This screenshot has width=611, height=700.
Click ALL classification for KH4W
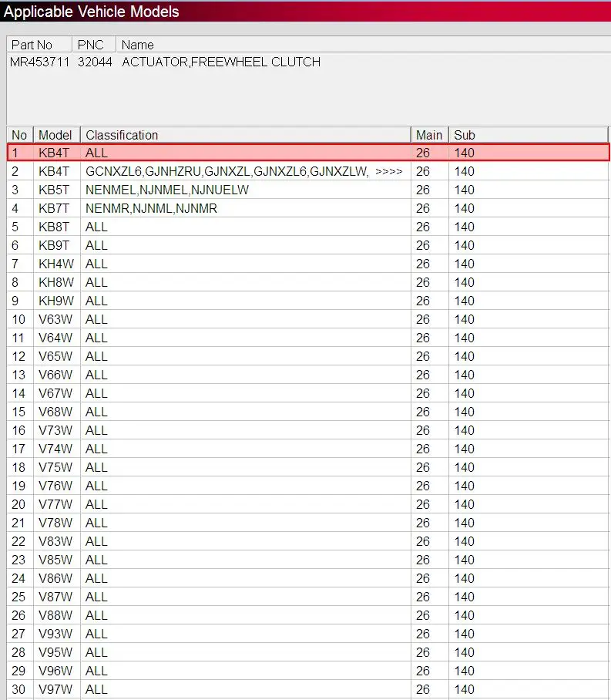pyautogui.click(x=96, y=264)
